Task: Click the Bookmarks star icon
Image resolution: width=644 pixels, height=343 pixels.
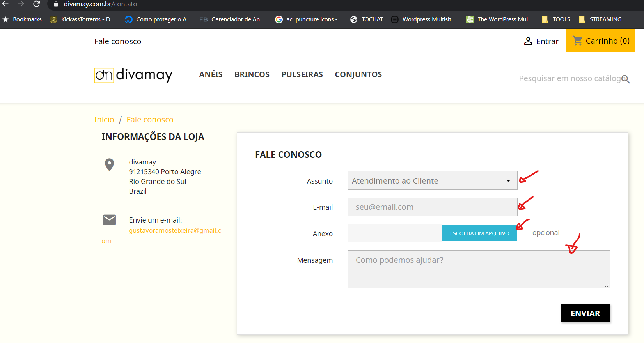Action: point(5,19)
